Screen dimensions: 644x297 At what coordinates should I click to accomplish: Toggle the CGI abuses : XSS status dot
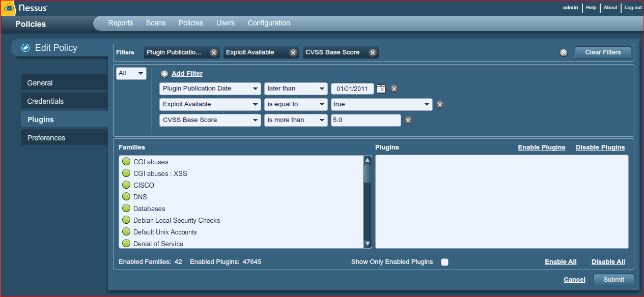tap(126, 173)
